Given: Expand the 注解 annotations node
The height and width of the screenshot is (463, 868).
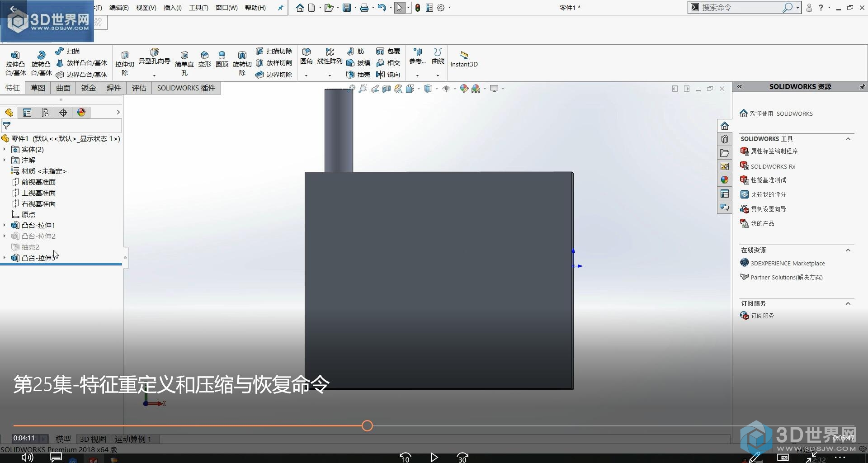Looking at the screenshot, I should pyautogui.click(x=5, y=160).
